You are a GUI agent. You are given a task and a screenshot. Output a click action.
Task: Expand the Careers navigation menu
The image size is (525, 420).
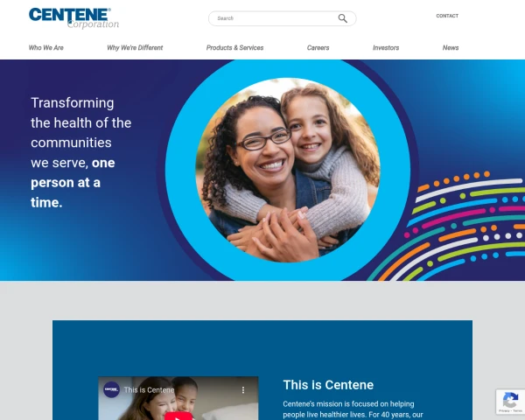[x=318, y=47]
